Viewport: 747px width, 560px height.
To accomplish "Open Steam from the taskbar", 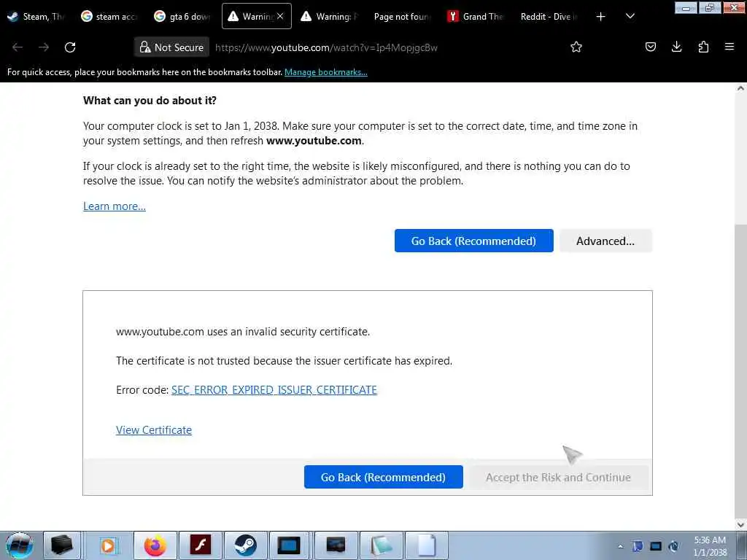I will (246, 545).
